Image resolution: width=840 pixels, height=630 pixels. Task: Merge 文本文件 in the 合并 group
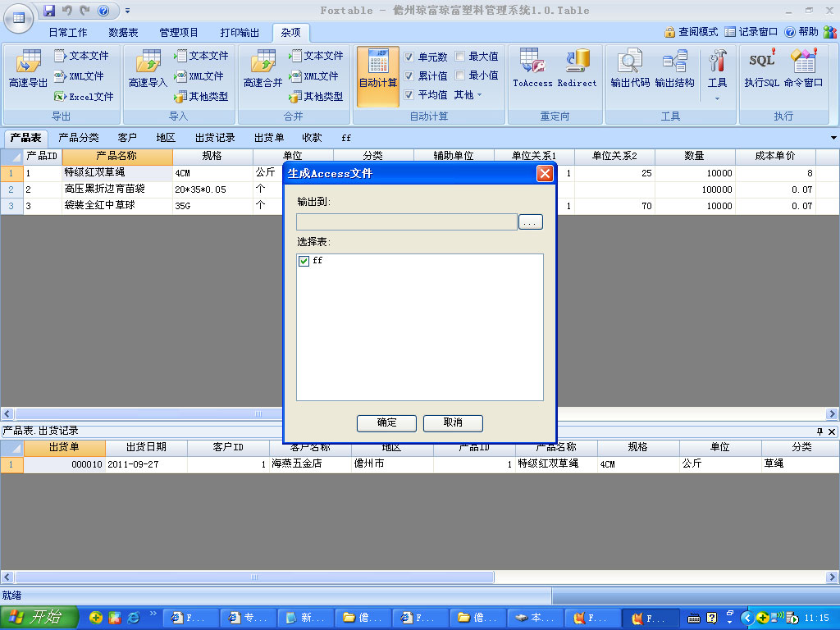316,56
